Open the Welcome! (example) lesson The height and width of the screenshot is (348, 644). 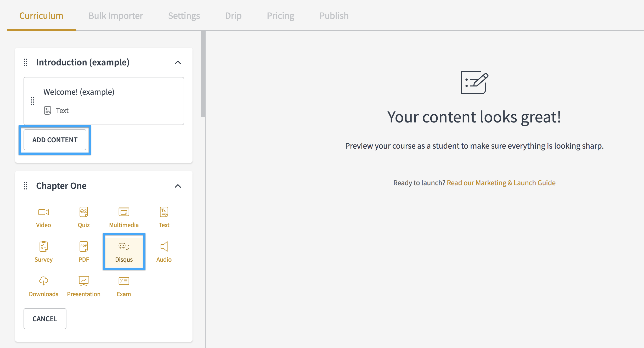click(x=104, y=101)
